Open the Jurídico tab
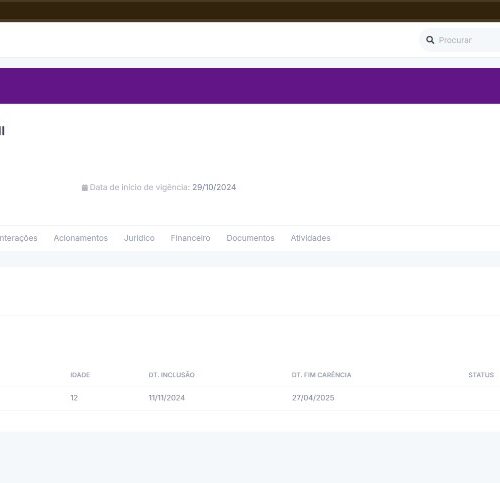The width and height of the screenshot is (500, 483). [139, 238]
